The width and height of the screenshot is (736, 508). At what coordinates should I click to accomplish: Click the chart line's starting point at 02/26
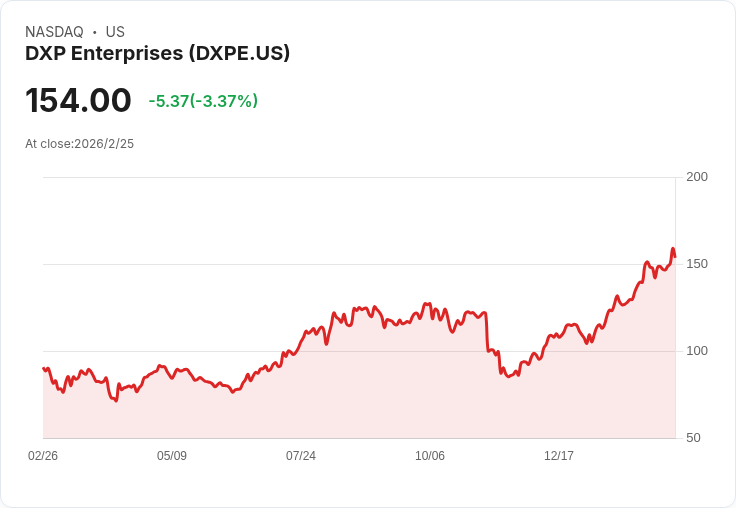pos(44,369)
